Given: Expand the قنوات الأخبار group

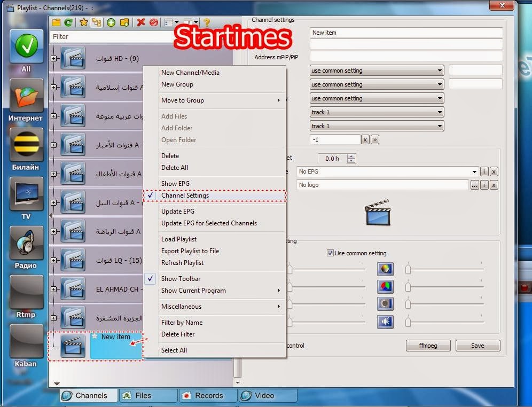Looking at the screenshot, I should (53, 145).
